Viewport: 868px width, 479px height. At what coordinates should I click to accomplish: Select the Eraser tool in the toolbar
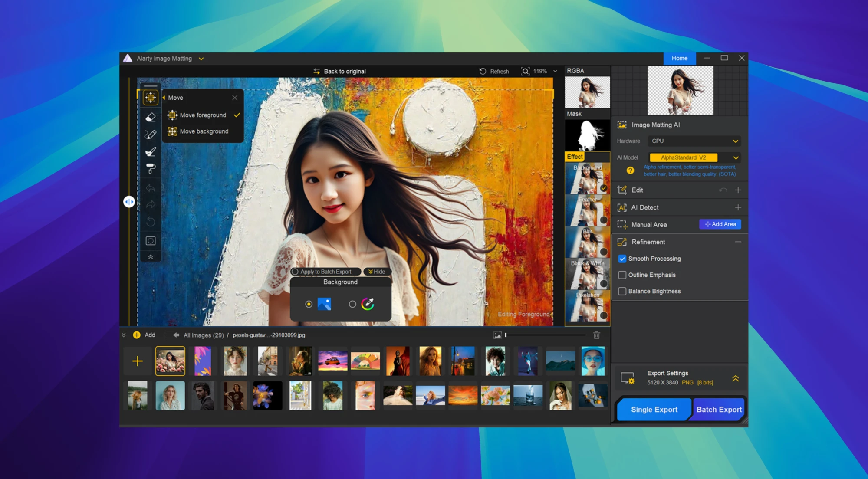pyautogui.click(x=150, y=117)
